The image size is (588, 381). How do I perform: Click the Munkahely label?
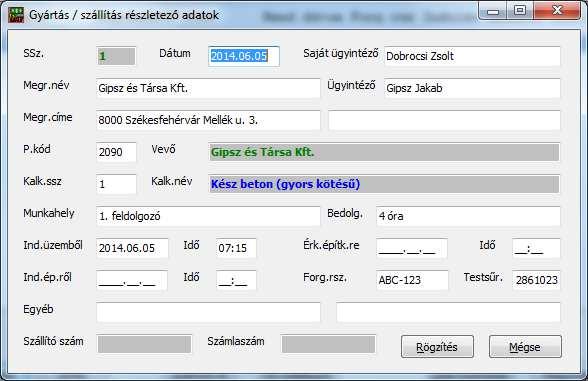tap(49, 213)
